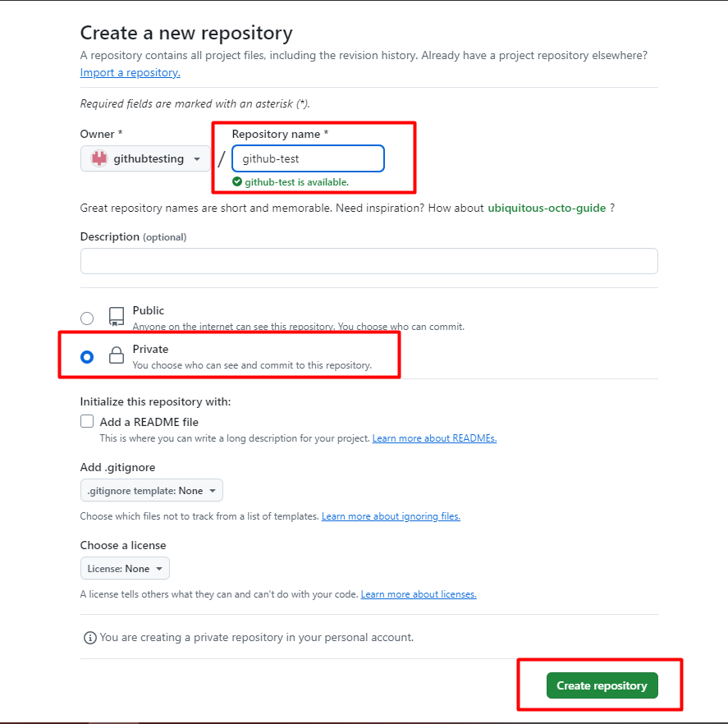The image size is (728, 724).
Task: Click the Add a README file label
Action: pyautogui.click(x=149, y=422)
